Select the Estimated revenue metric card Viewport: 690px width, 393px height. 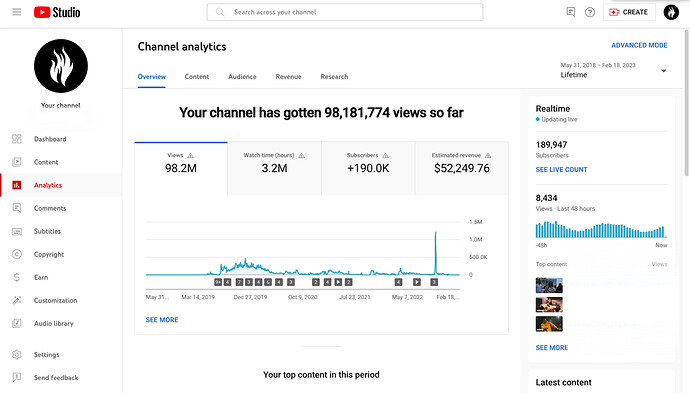pyautogui.click(x=462, y=168)
